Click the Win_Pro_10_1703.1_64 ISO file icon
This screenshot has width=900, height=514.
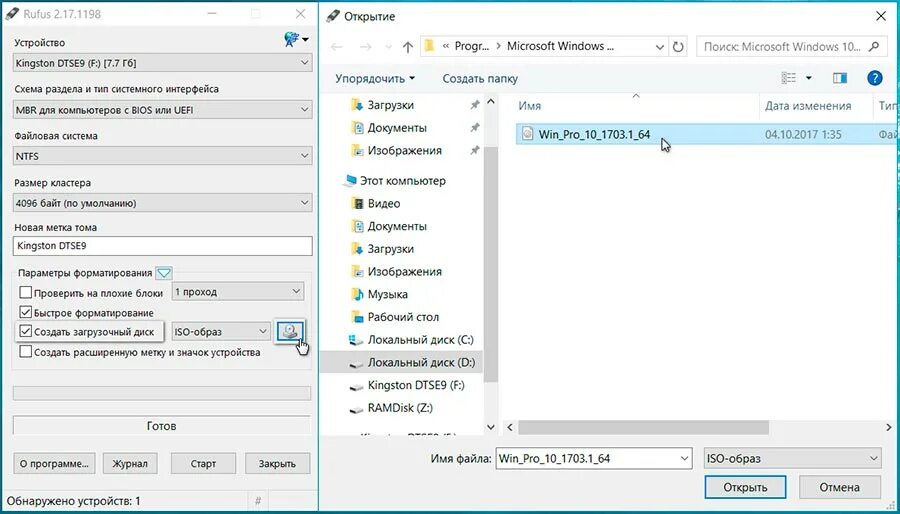[527, 135]
